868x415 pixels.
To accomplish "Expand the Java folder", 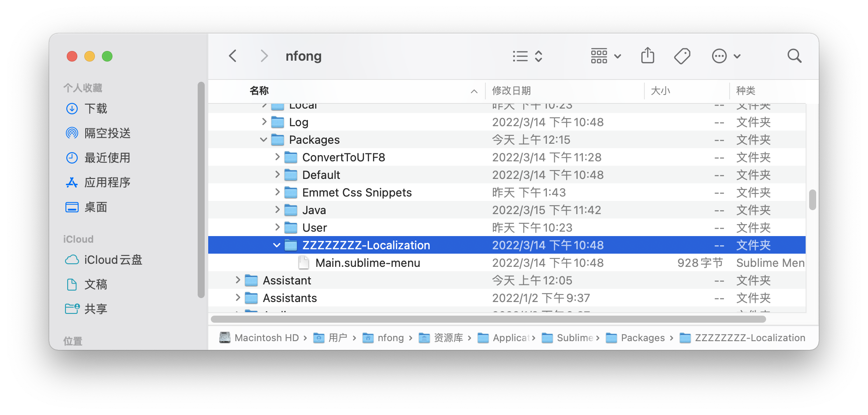I will pos(277,210).
